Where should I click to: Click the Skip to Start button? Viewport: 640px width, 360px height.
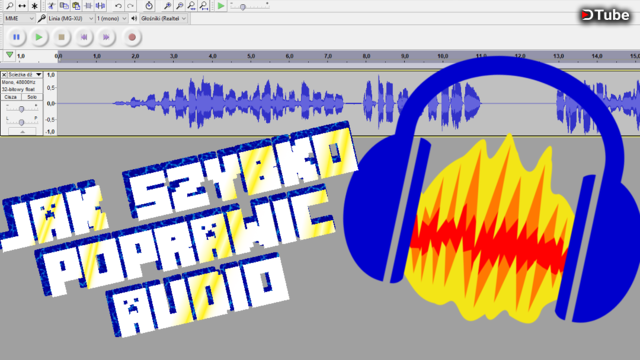tap(84, 37)
